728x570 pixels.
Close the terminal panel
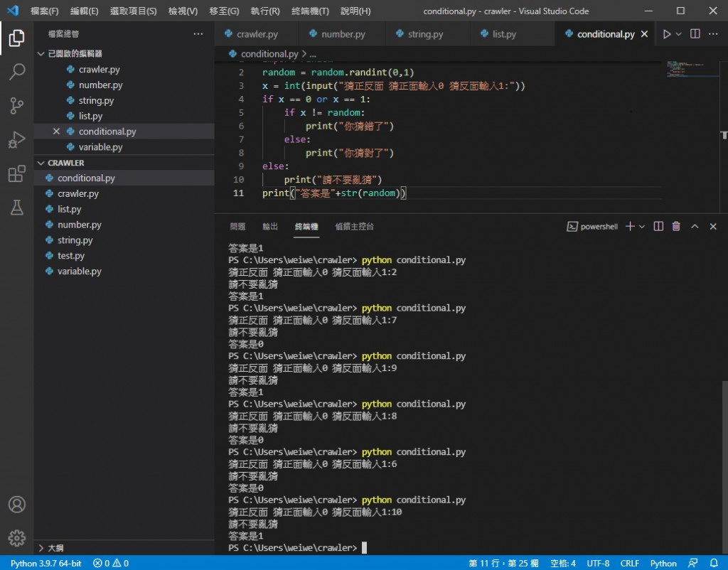coord(713,227)
